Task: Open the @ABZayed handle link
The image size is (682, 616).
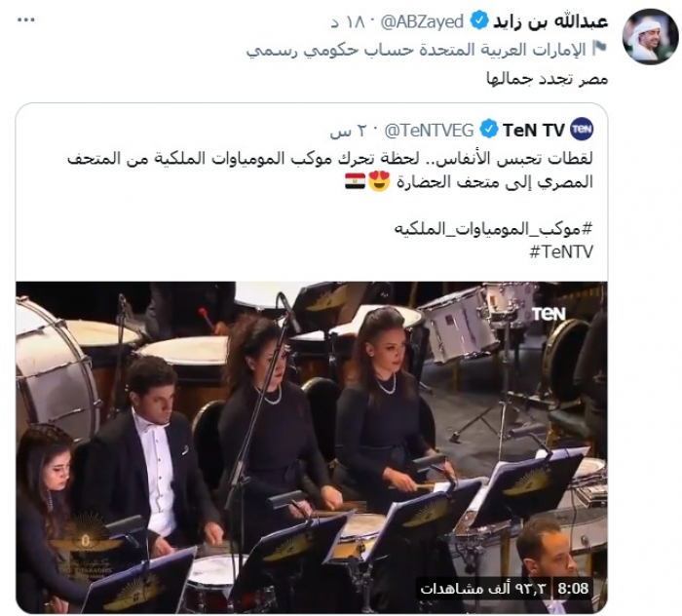Action: 422,21
